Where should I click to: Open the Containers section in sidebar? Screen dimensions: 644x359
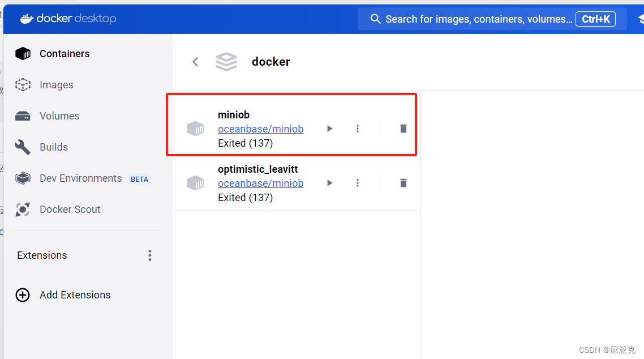pos(65,54)
